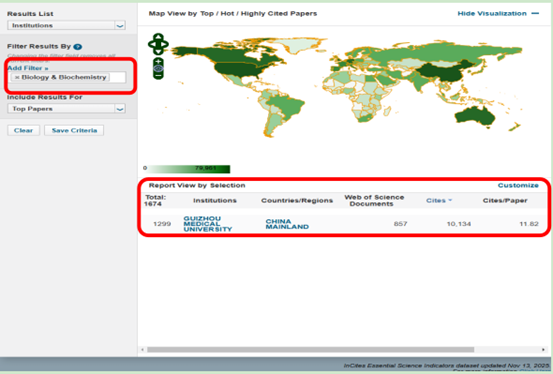Open the Guizhou Medical University institution link
Image resolution: width=553 pixels, height=374 pixels.
click(x=208, y=224)
